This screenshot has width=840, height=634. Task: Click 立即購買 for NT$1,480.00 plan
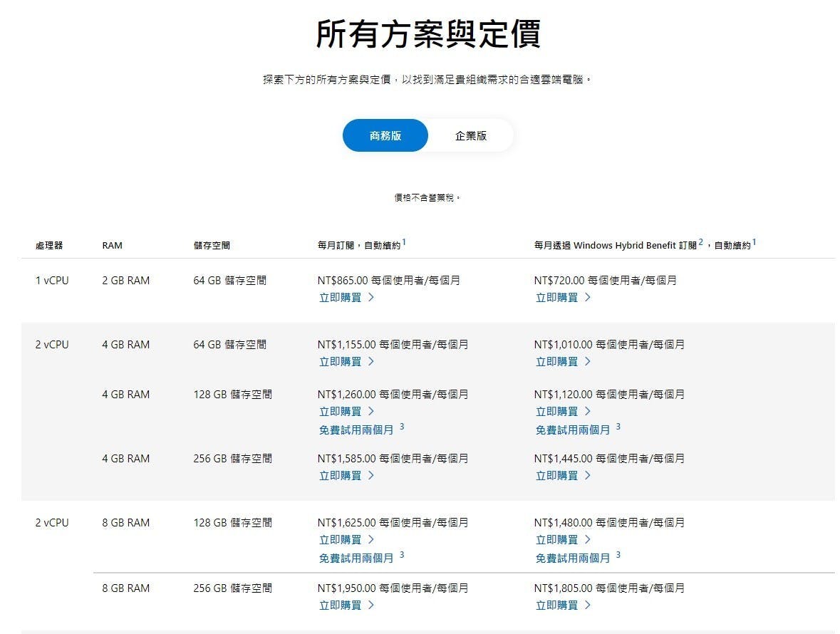[x=563, y=540]
